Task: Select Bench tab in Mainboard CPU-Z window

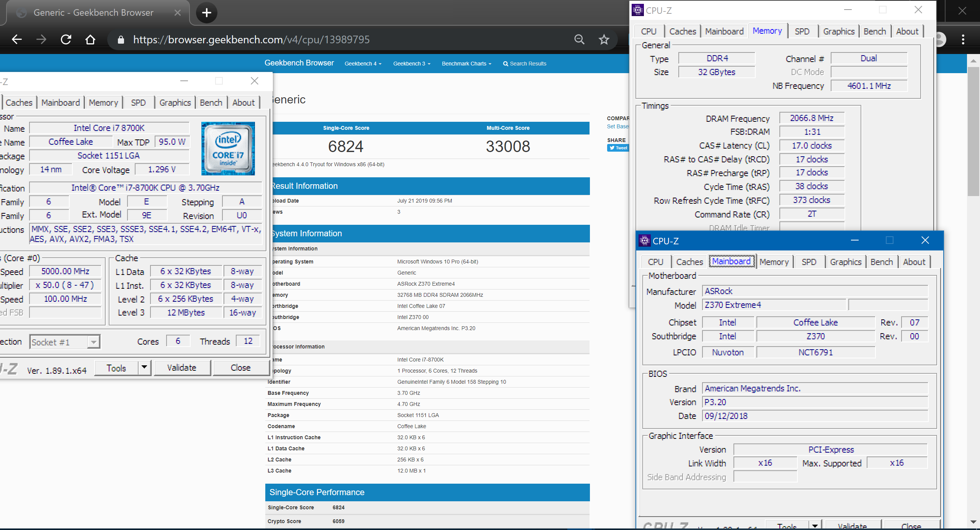Action: click(x=882, y=262)
